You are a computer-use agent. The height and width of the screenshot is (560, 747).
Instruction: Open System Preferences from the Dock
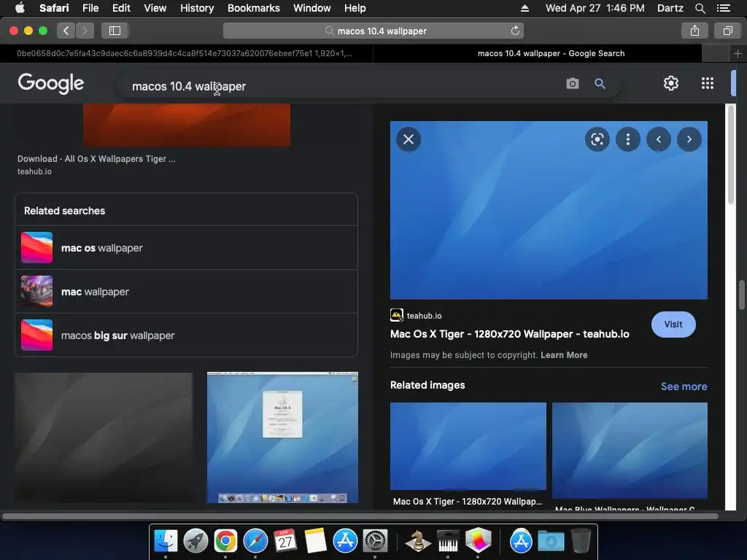(x=376, y=540)
